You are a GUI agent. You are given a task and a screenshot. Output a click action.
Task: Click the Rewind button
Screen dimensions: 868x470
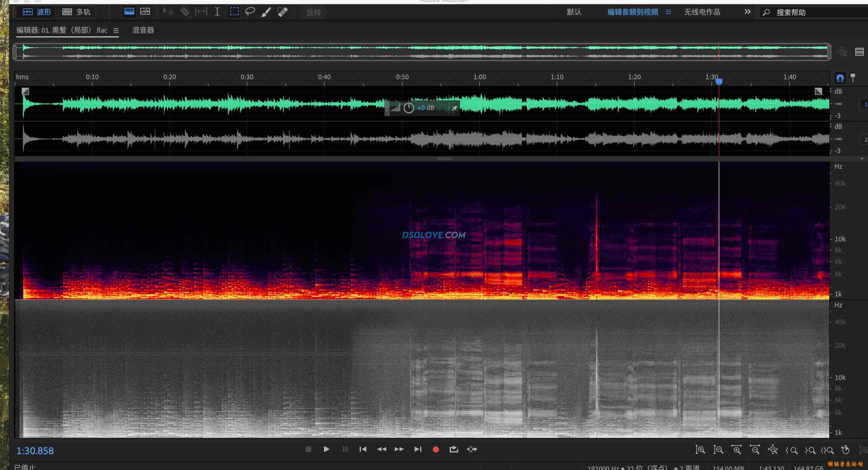click(381, 449)
